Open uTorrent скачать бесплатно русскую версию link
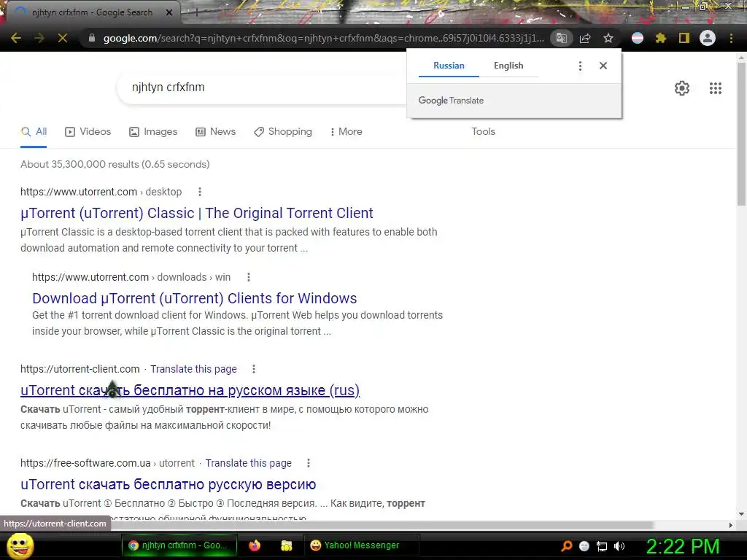The width and height of the screenshot is (747, 560). [x=169, y=484]
